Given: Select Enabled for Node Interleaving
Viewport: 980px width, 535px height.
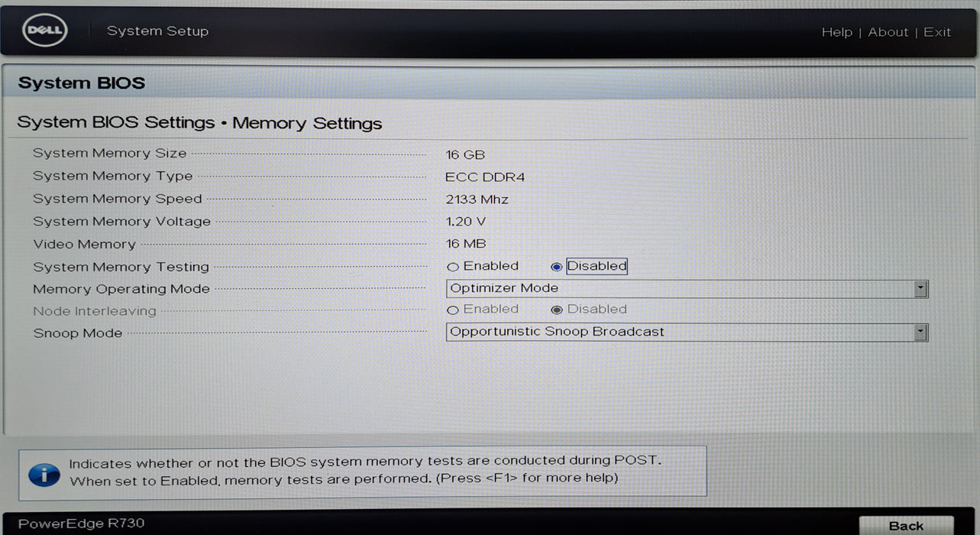Looking at the screenshot, I should coord(453,310).
